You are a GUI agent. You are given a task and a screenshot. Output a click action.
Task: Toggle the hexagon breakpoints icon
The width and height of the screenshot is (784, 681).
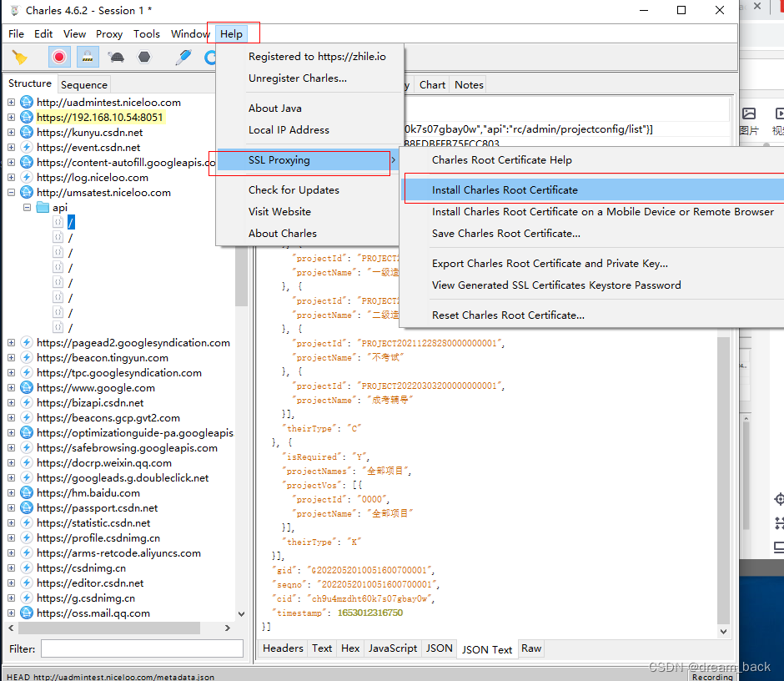click(144, 57)
